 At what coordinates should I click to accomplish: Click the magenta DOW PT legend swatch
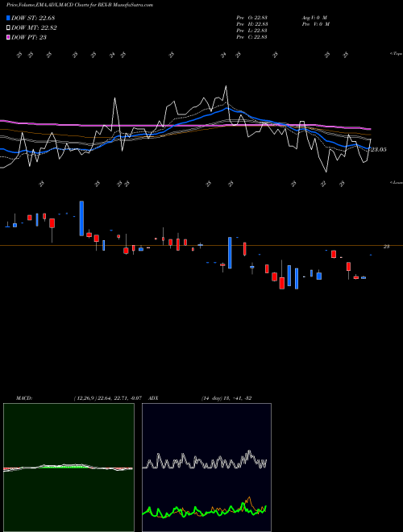point(8,37)
